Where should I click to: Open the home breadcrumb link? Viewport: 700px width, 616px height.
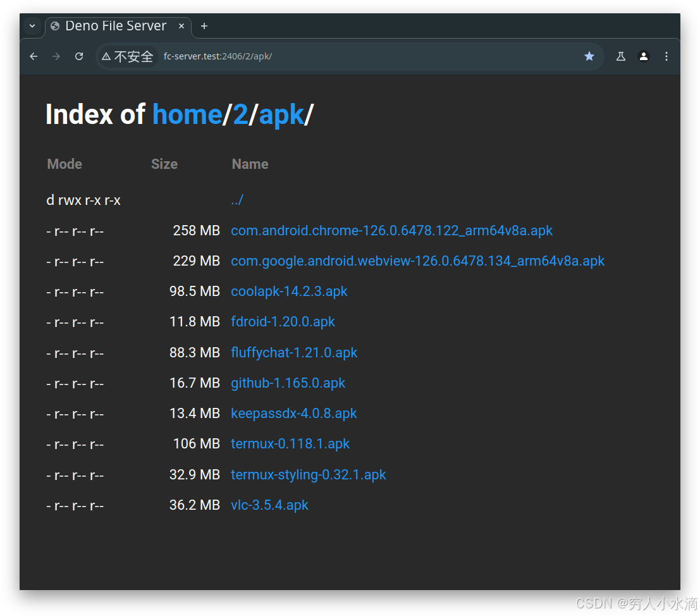[x=187, y=114]
